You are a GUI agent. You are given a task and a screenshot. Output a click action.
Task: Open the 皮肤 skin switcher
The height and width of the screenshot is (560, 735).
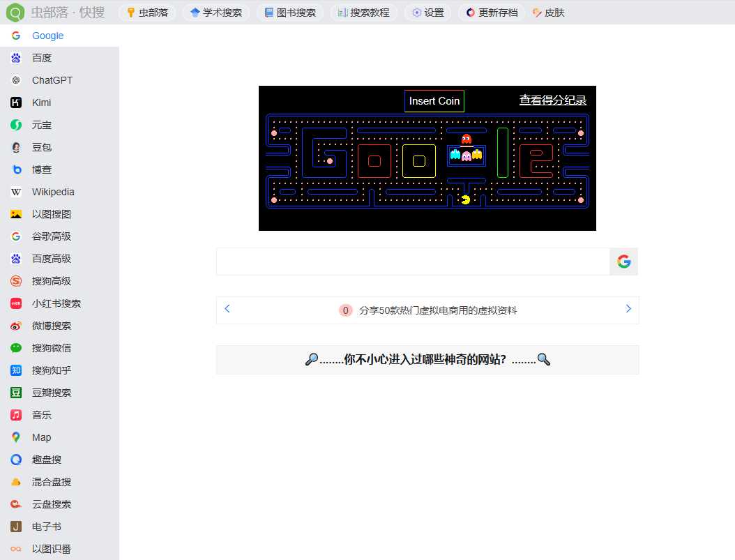tap(548, 12)
